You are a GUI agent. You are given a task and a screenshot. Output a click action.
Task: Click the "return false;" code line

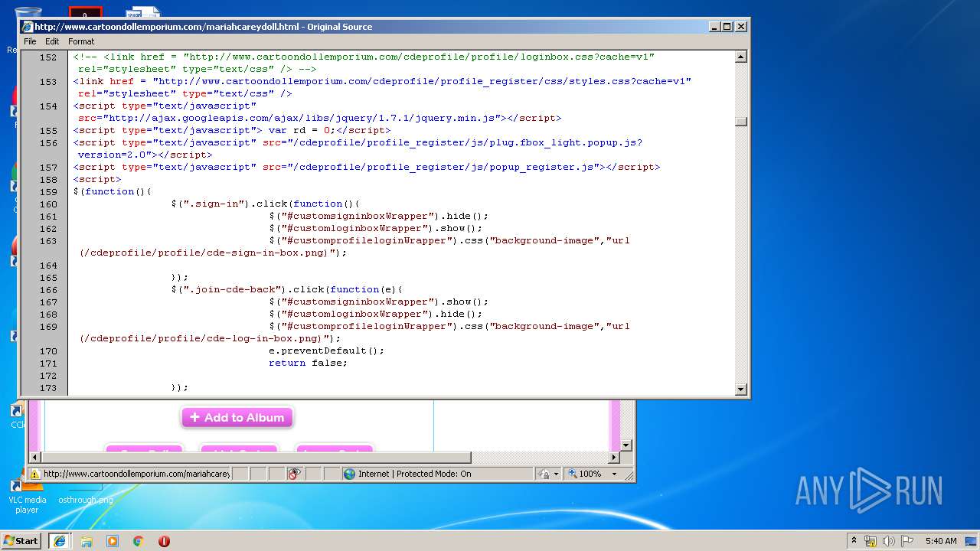point(308,363)
